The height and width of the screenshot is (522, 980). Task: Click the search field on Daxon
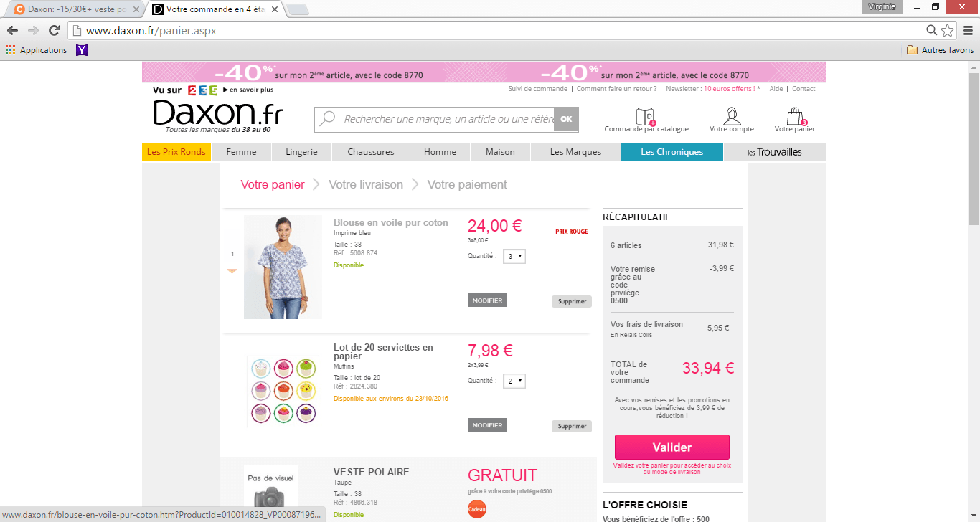445,119
